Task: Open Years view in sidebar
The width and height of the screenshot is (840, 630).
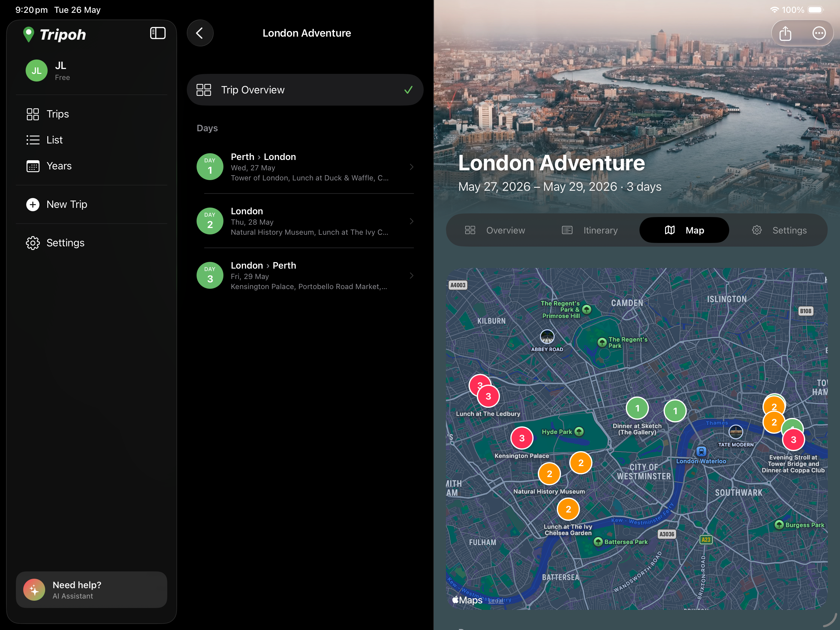Action: [92, 166]
